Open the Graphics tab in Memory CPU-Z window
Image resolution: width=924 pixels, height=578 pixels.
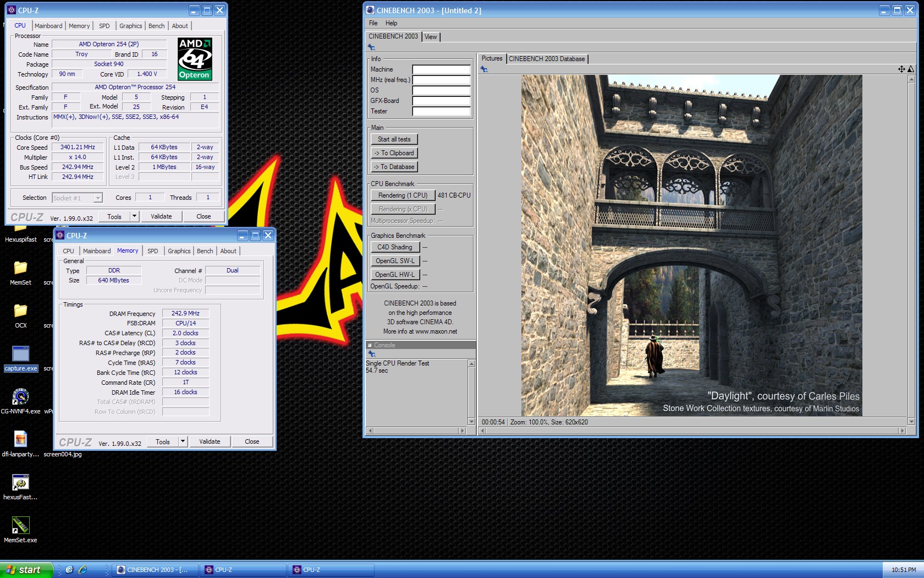(179, 251)
